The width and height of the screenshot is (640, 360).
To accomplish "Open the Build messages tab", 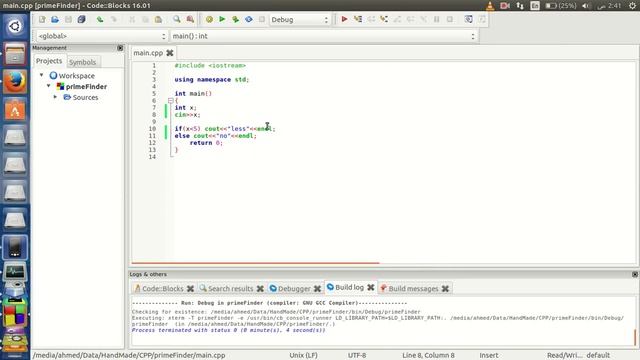I will click(413, 289).
